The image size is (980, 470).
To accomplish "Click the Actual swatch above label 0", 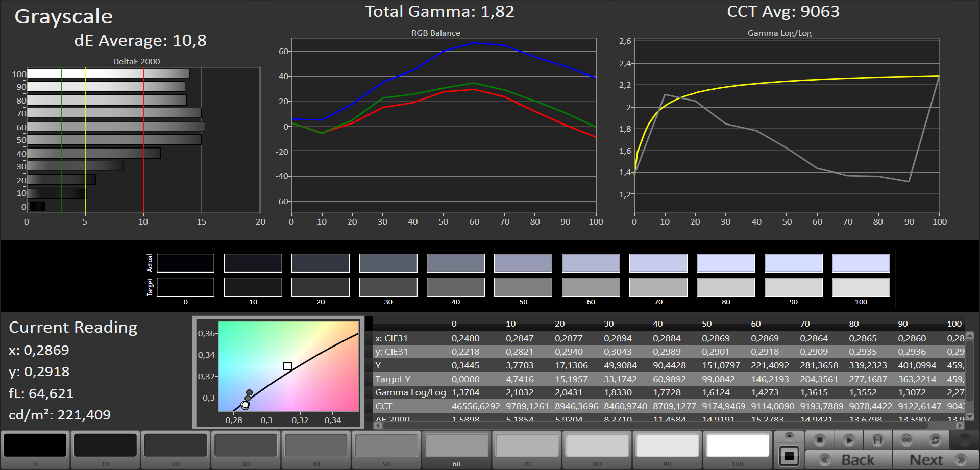I will (185, 263).
